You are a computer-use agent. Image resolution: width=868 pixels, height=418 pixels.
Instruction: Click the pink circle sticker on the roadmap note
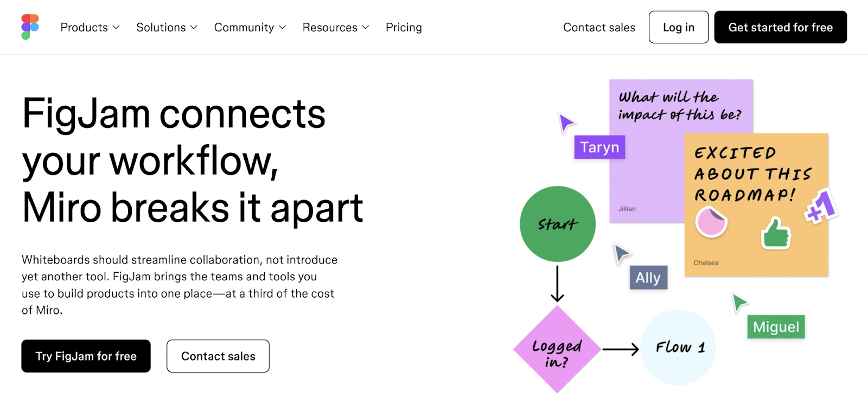point(711,222)
